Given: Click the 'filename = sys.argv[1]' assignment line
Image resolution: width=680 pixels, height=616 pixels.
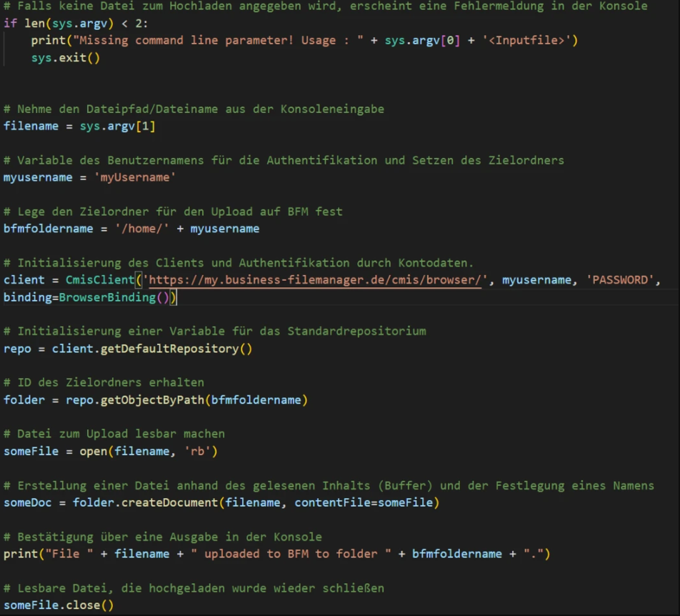Looking at the screenshot, I should coord(79,126).
